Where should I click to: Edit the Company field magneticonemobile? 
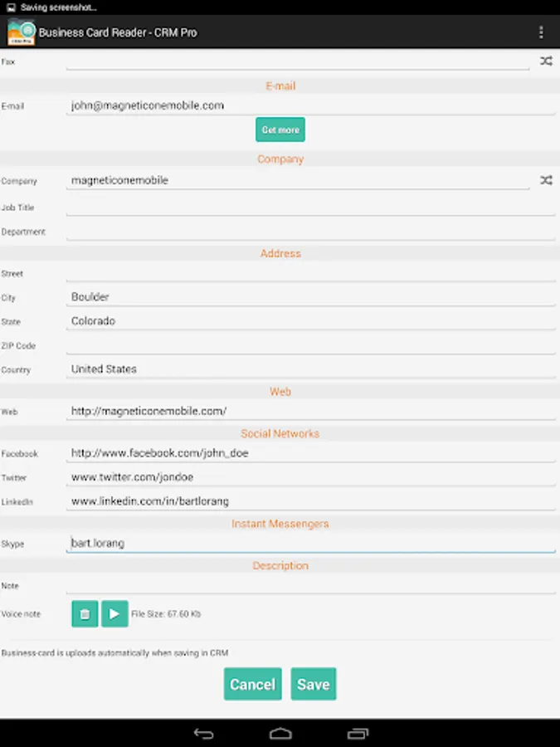[298, 180]
